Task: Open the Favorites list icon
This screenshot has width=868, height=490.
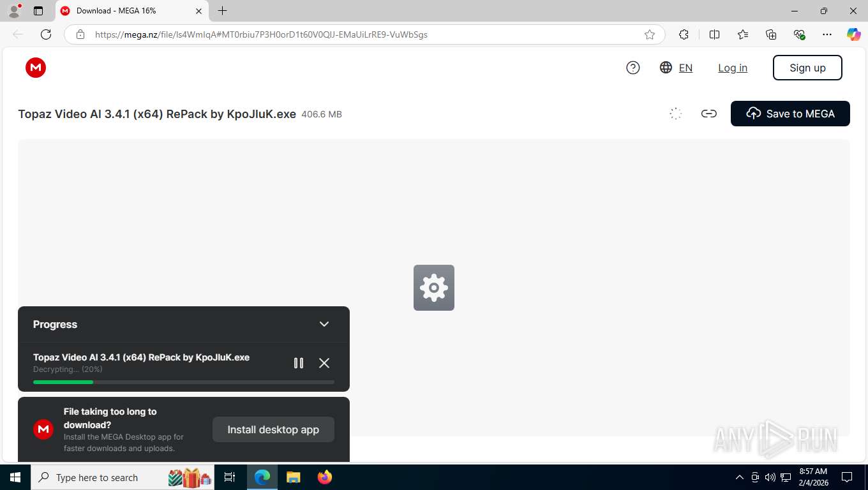Action: 743,34
